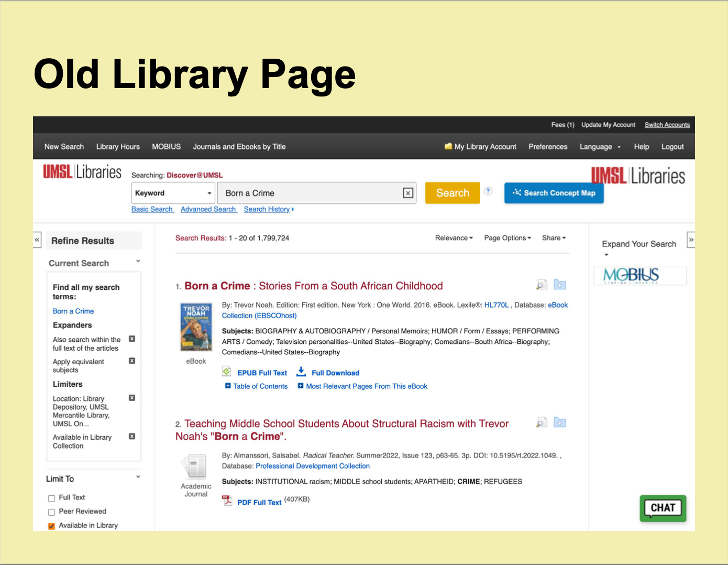Click Logout
The image size is (728, 565).
[672, 147]
